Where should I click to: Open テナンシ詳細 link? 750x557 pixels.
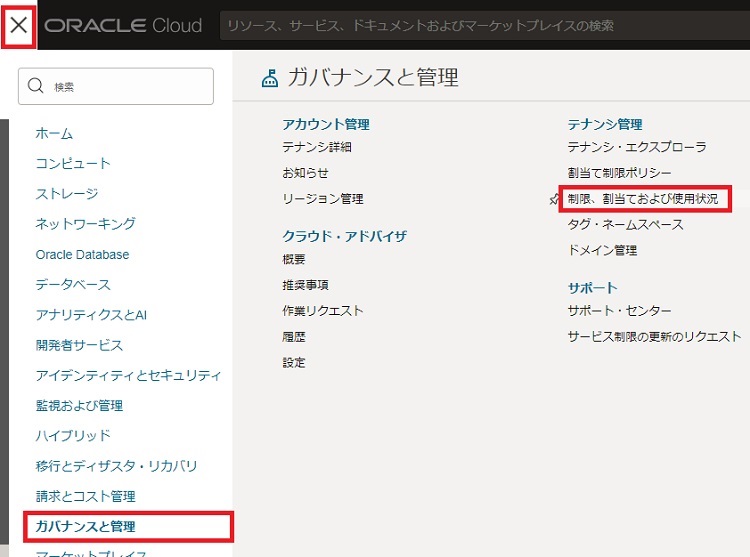pos(317,147)
